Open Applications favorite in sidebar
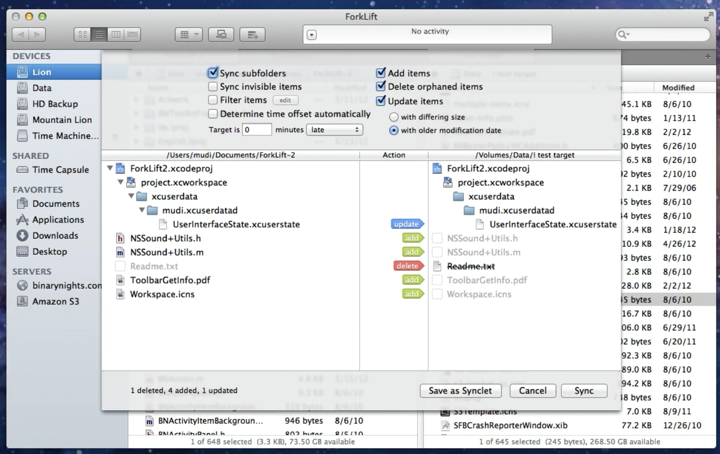The image size is (720, 454). point(54,220)
